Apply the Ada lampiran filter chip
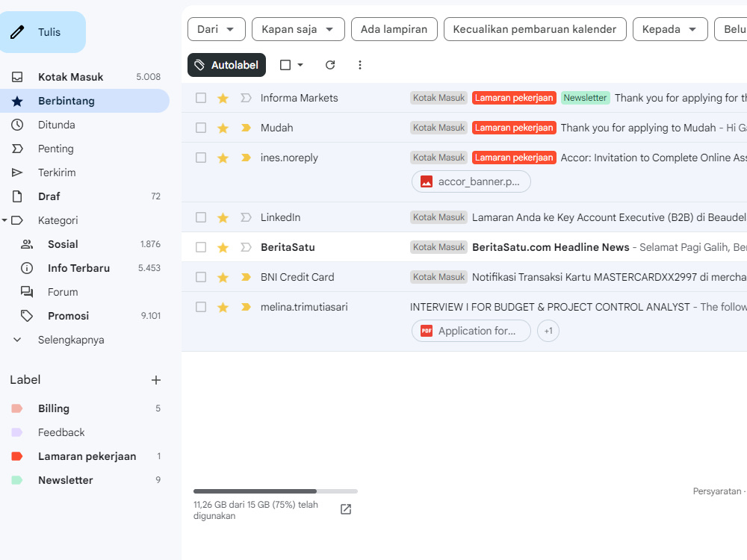Screen dimensions: 747x560 tap(394, 29)
